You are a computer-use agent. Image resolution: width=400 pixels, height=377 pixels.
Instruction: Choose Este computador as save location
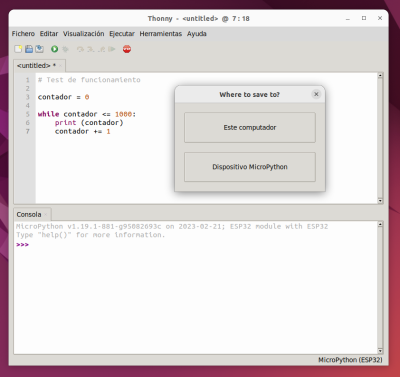tap(250, 127)
